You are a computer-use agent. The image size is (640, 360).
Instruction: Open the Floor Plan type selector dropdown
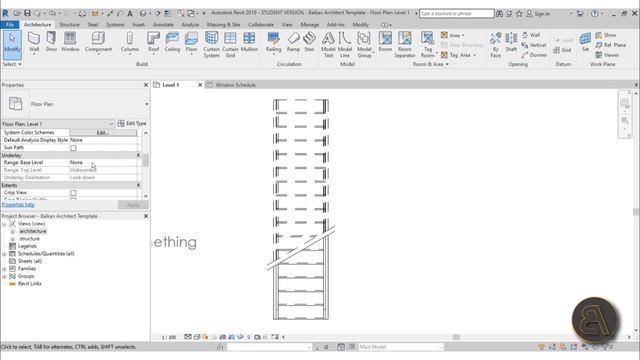[147, 104]
